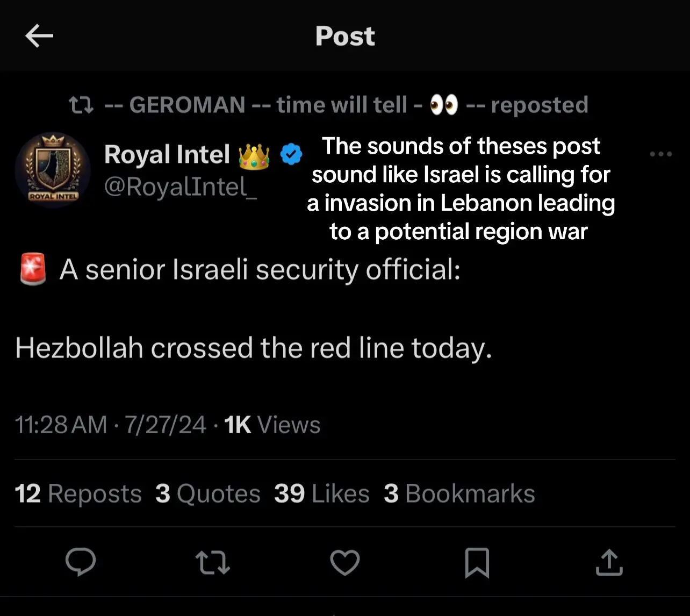Click the 11:28 AM timestamp
Image resolution: width=690 pixels, height=616 pixels.
click(x=61, y=425)
